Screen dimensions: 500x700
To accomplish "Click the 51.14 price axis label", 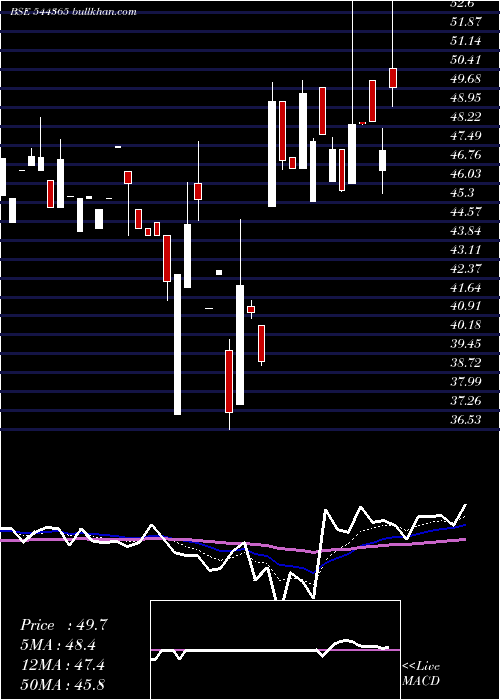I will click(465, 41).
